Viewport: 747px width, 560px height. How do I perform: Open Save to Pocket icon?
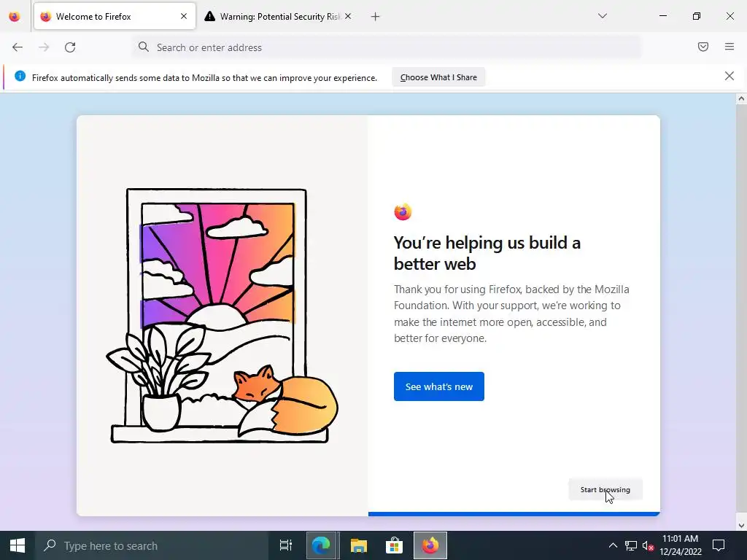tap(703, 47)
